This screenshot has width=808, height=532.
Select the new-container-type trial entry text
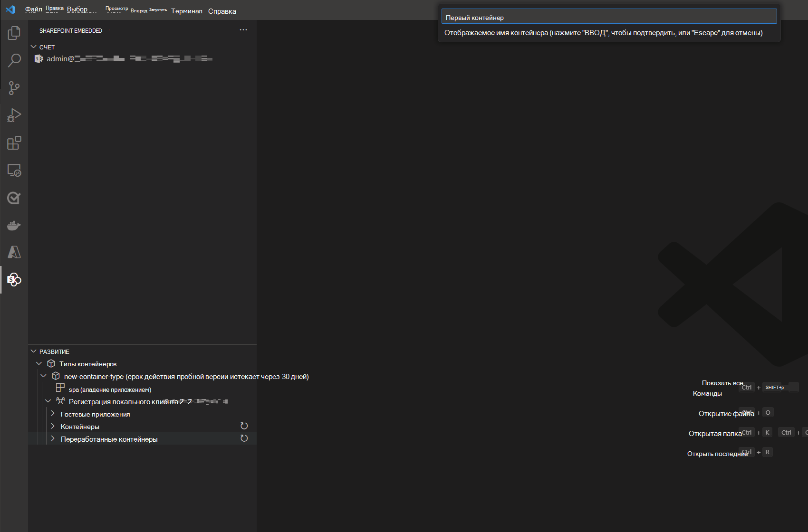pyautogui.click(x=186, y=377)
